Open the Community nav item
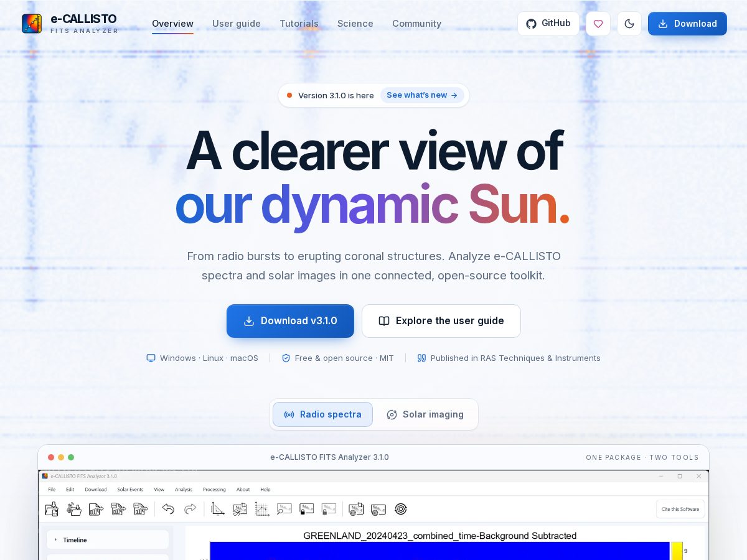This screenshot has height=560, width=747. pyautogui.click(x=416, y=24)
